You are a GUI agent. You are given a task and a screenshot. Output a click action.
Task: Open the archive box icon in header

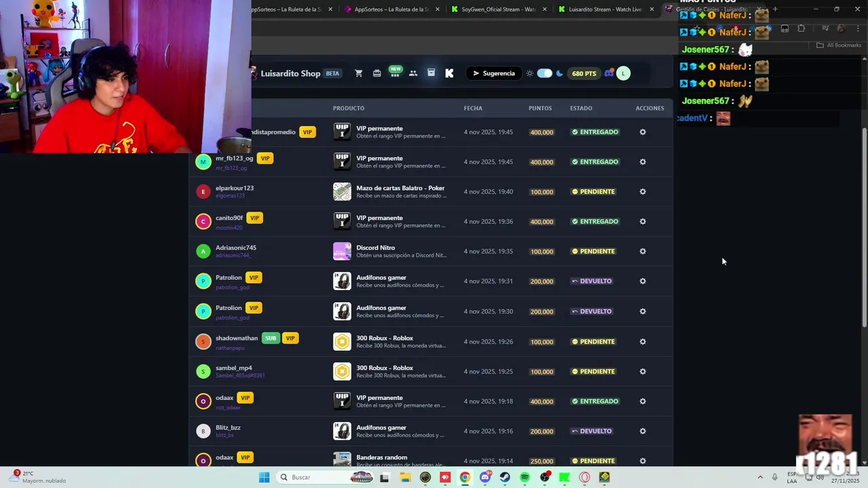(431, 73)
